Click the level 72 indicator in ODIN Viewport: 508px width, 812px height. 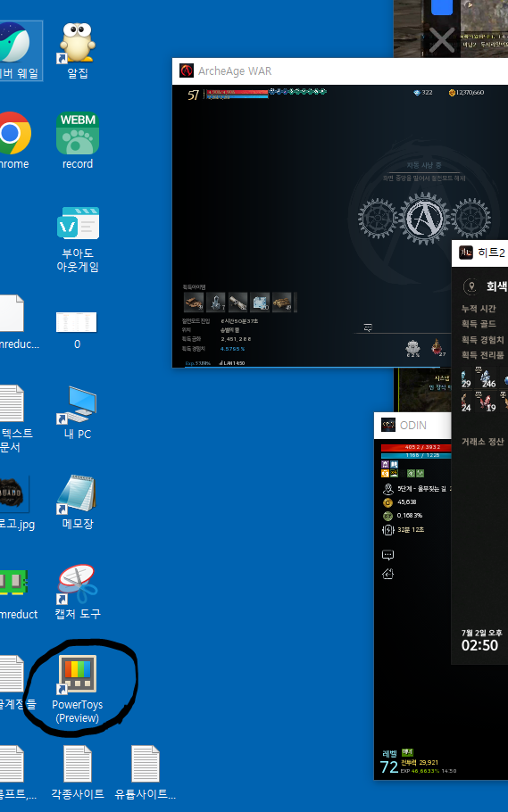[389, 767]
